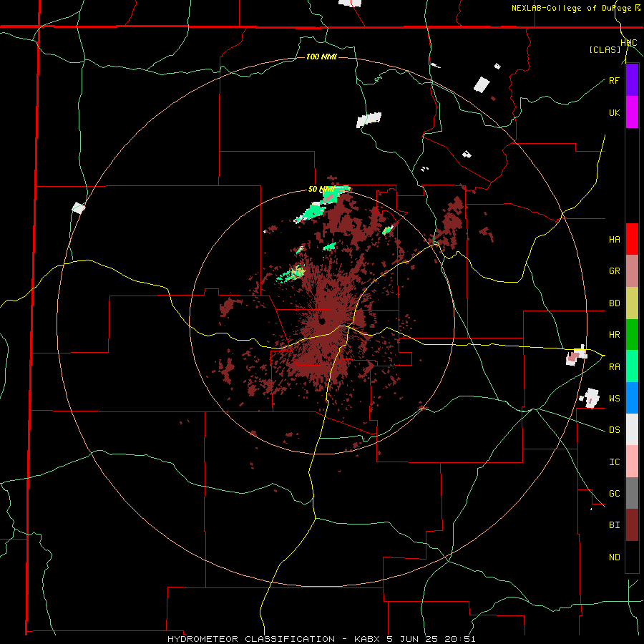Click the 100 NMI range ring label

(321, 57)
